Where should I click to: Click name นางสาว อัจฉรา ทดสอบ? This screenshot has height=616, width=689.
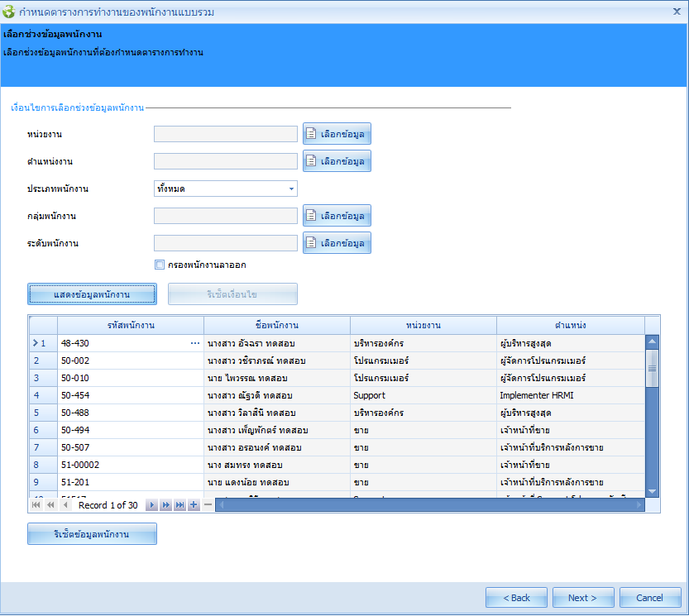pos(251,344)
